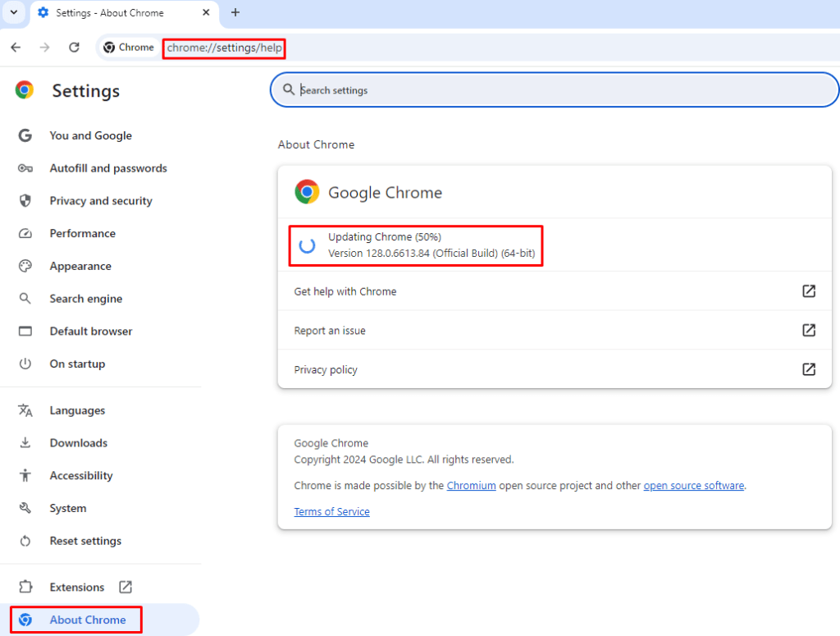840x636 pixels.
Task: Open Default browser settings
Action: click(x=90, y=331)
